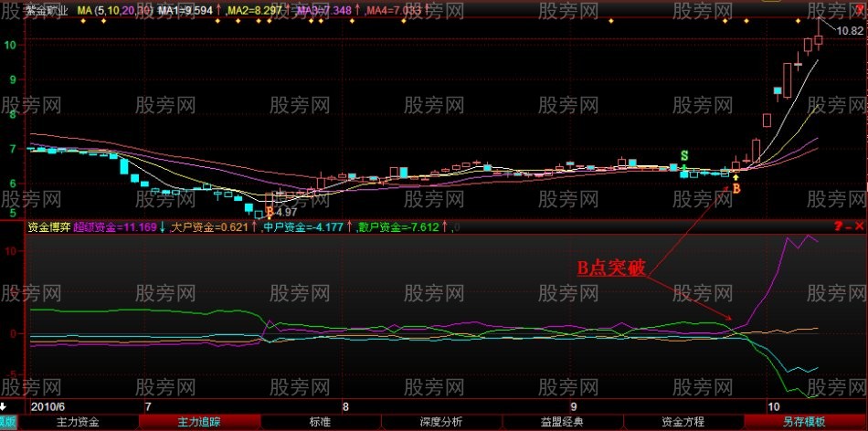Click the 4.97 low price label

[x=287, y=212]
